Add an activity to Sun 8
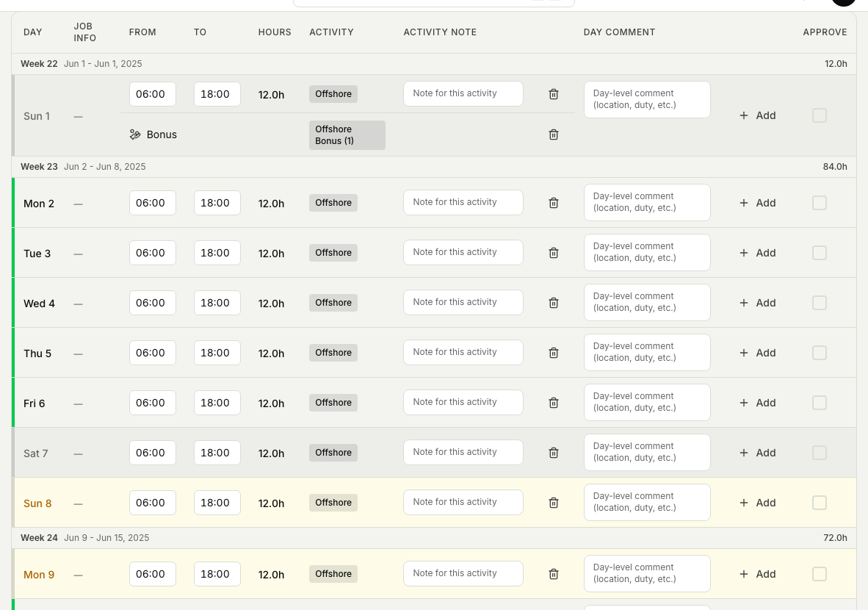The height and width of the screenshot is (610, 868). [x=757, y=503]
